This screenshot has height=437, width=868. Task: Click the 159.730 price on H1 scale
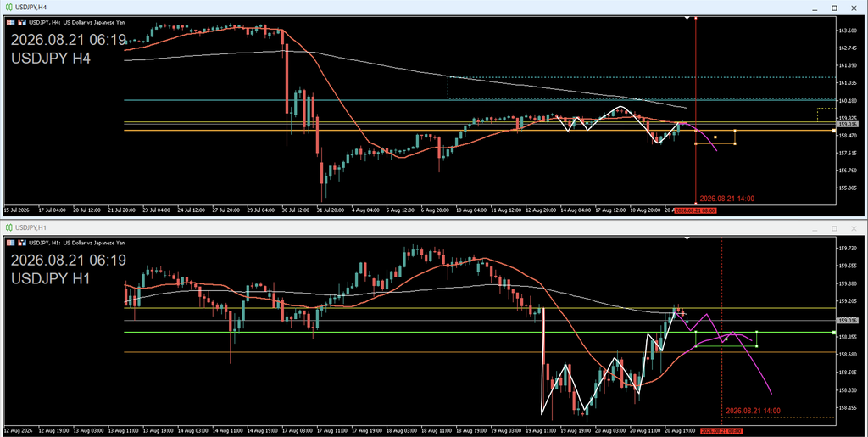click(849, 248)
